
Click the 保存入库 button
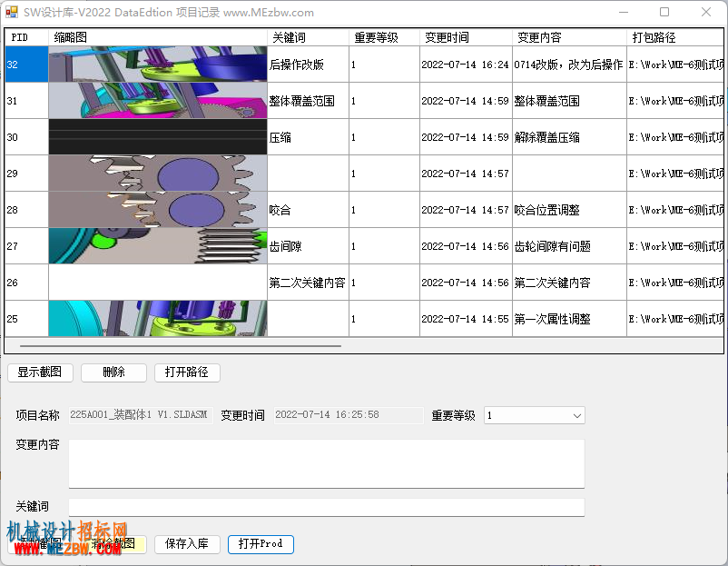pyautogui.click(x=187, y=544)
